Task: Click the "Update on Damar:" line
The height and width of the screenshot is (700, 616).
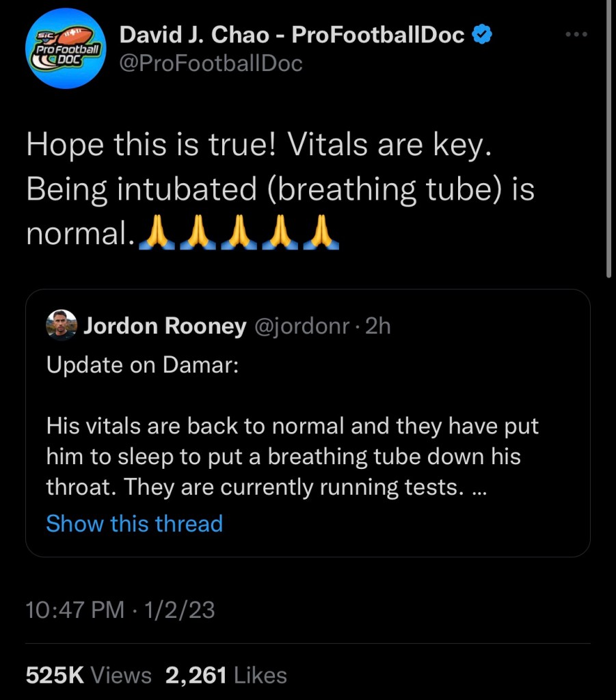Action: 142,364
